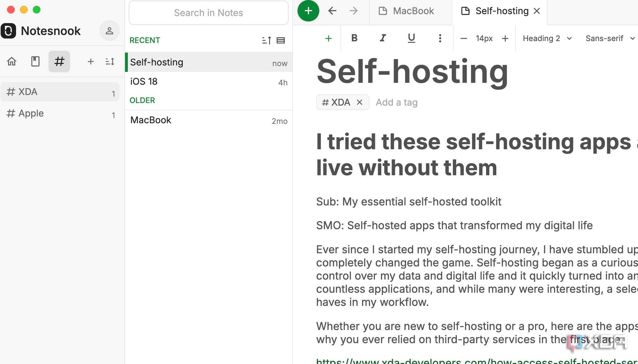Viewport: 638px width, 364px height.
Task: Select the Tags hash icon
Action: pyautogui.click(x=59, y=61)
